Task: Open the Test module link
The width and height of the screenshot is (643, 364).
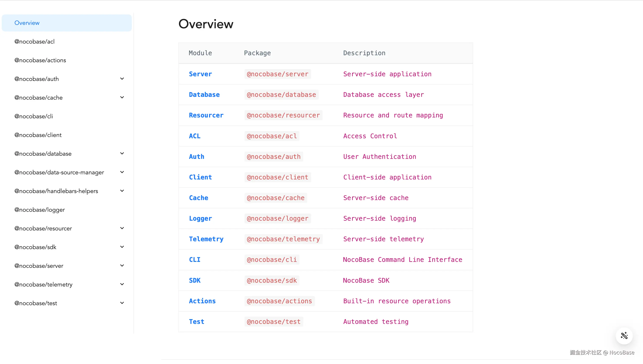Action: [x=196, y=322]
